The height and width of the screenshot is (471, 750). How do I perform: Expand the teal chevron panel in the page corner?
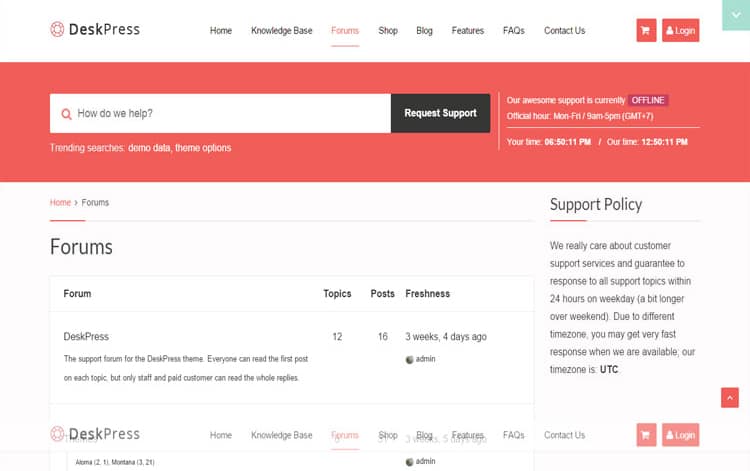tap(736, 15)
